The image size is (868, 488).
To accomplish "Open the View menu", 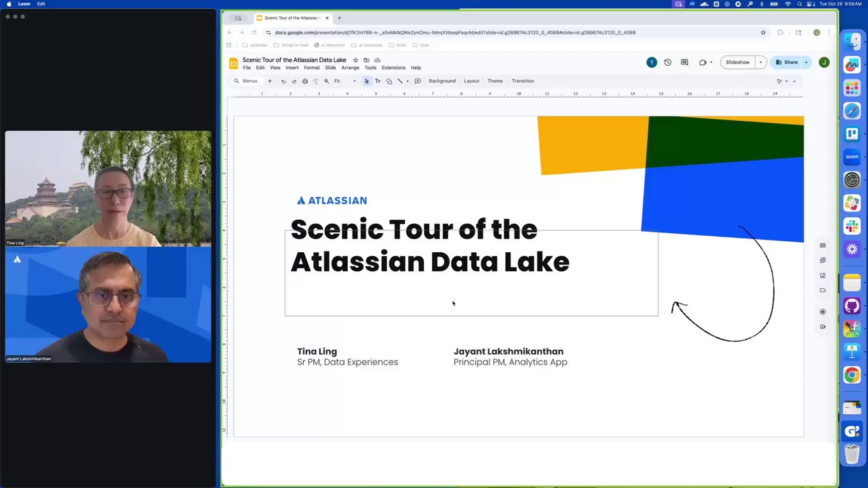I will 275,68.
